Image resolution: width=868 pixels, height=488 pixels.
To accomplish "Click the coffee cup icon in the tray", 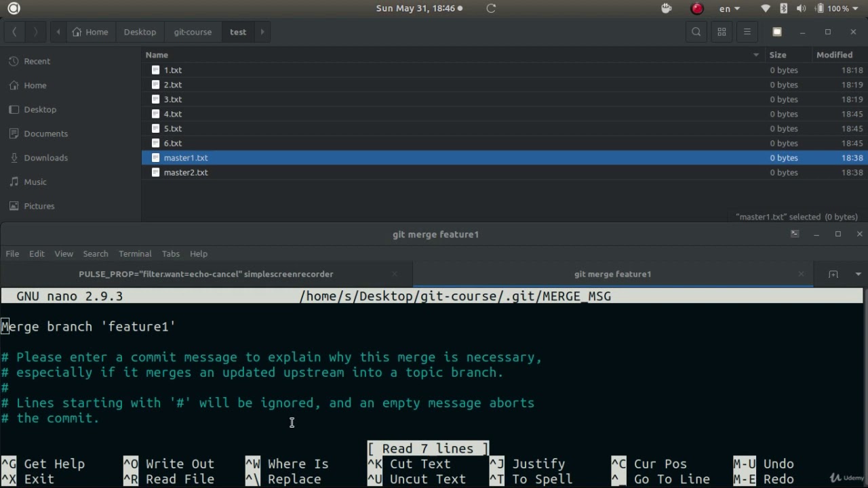I will point(666,8).
